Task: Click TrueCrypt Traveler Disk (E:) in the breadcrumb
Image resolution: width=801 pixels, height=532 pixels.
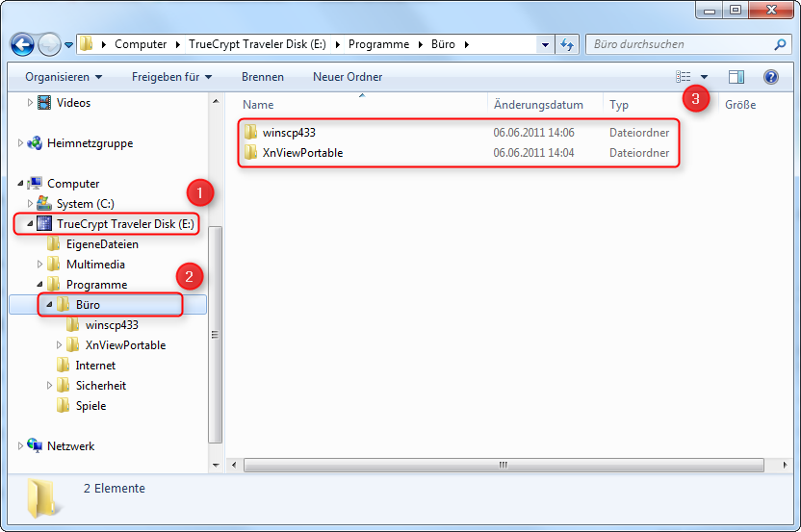Action: 257,44
